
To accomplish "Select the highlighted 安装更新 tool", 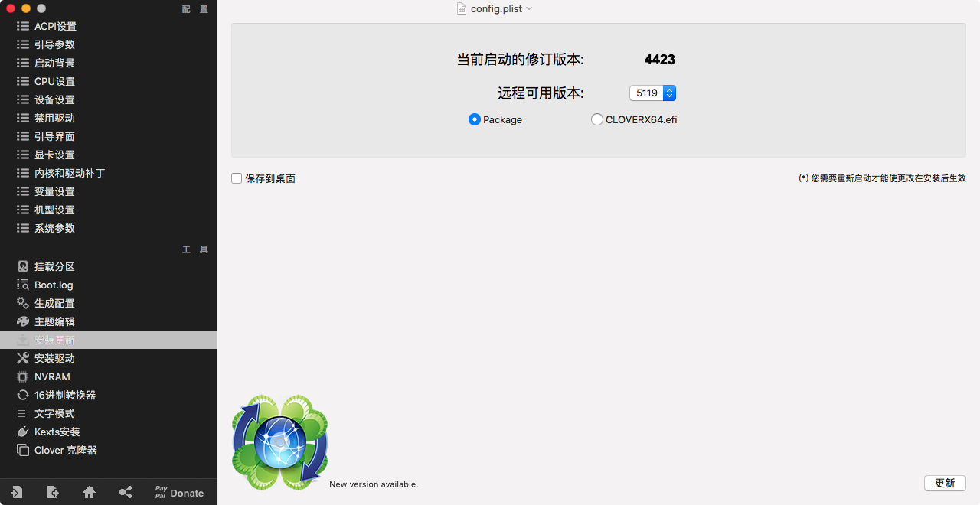I will pyautogui.click(x=108, y=340).
